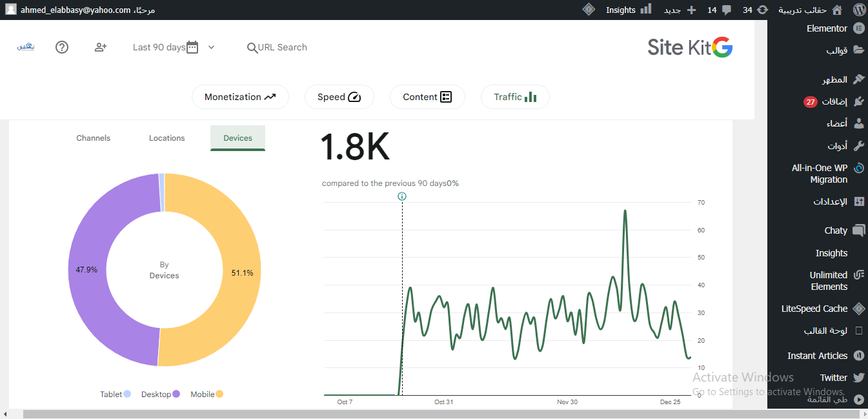This screenshot has height=419, width=868.
Task: Jump to the Content section
Action: pos(427,97)
